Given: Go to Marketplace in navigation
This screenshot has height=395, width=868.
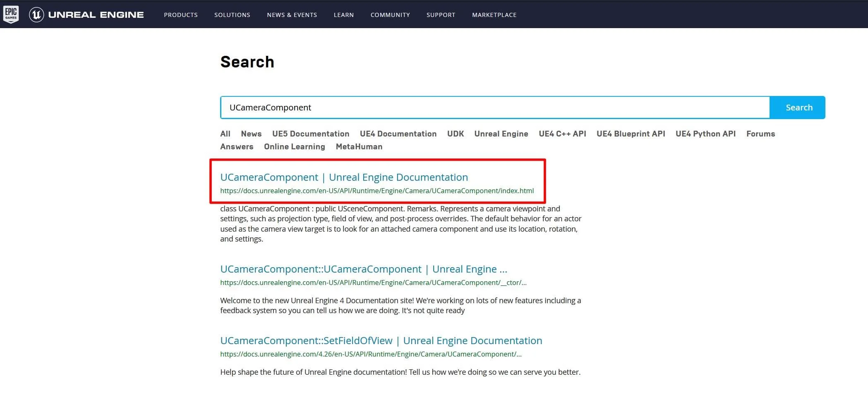Looking at the screenshot, I should click(494, 15).
